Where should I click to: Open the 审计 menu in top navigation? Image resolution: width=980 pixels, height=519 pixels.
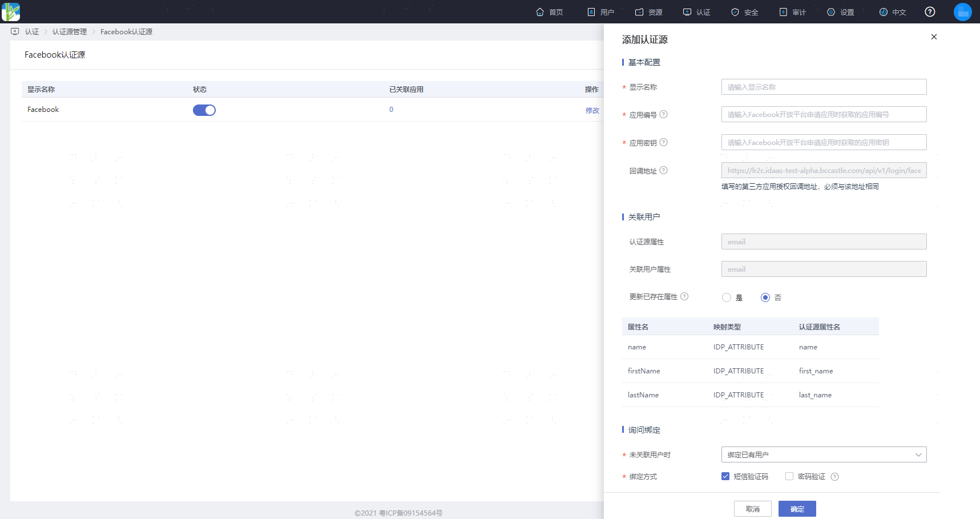pos(793,12)
